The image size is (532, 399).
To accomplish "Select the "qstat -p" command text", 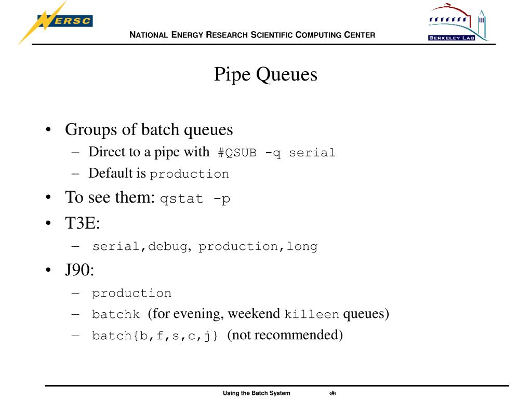I will click(195, 199).
